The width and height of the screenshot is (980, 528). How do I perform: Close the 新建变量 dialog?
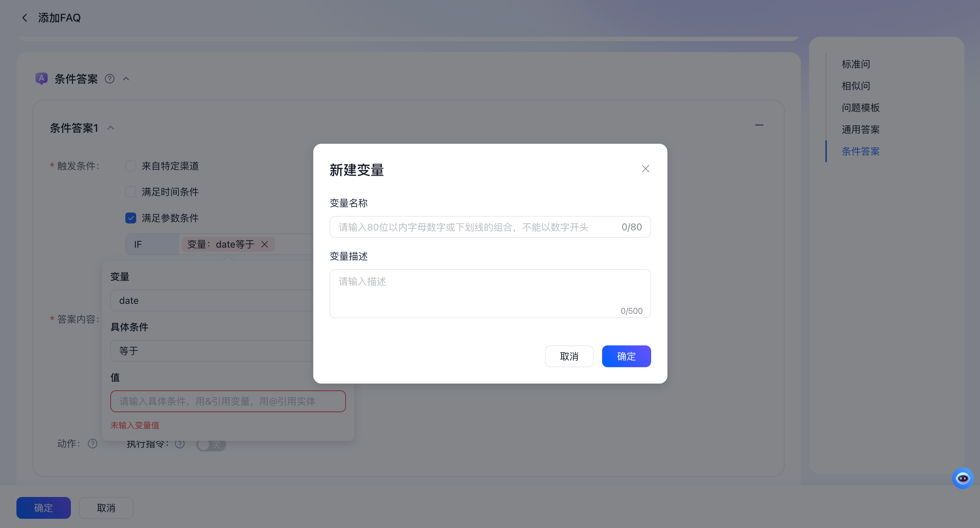[x=645, y=168]
